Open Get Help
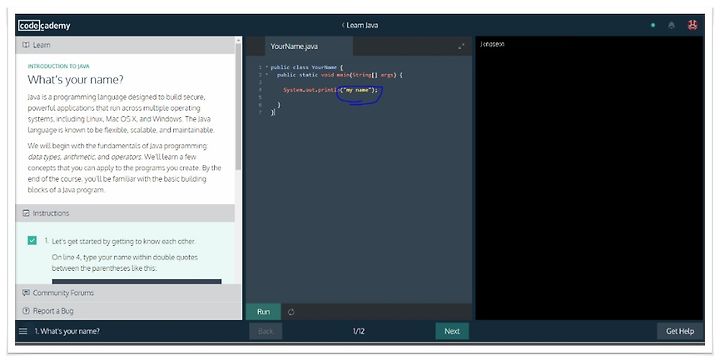Screen dimensions: 720x360 point(680,331)
